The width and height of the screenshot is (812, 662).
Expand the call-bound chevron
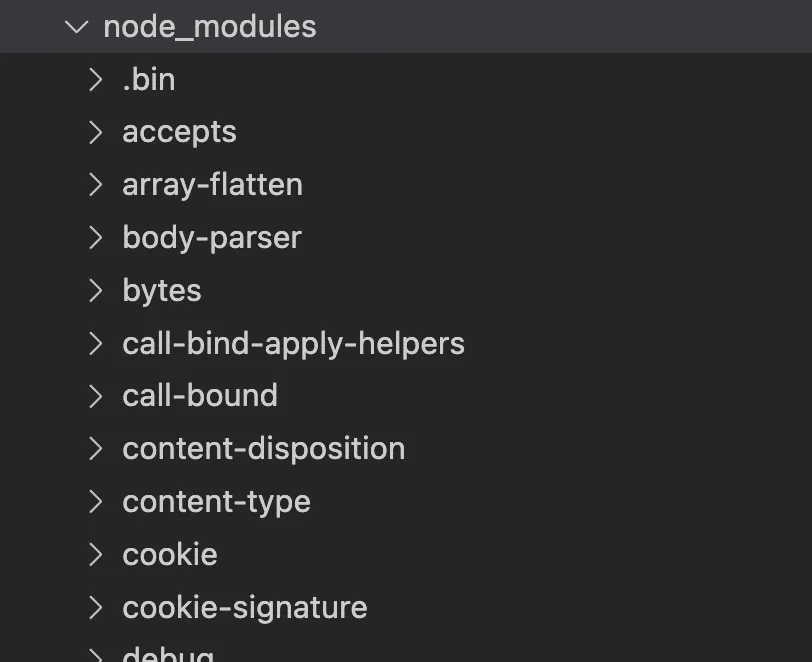(95, 396)
